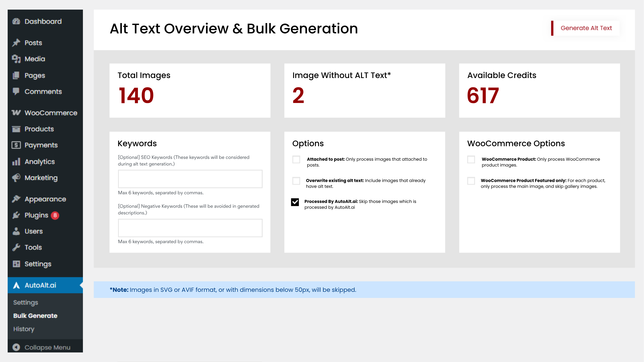Click the Dashboard gauge icon

[x=16, y=22]
